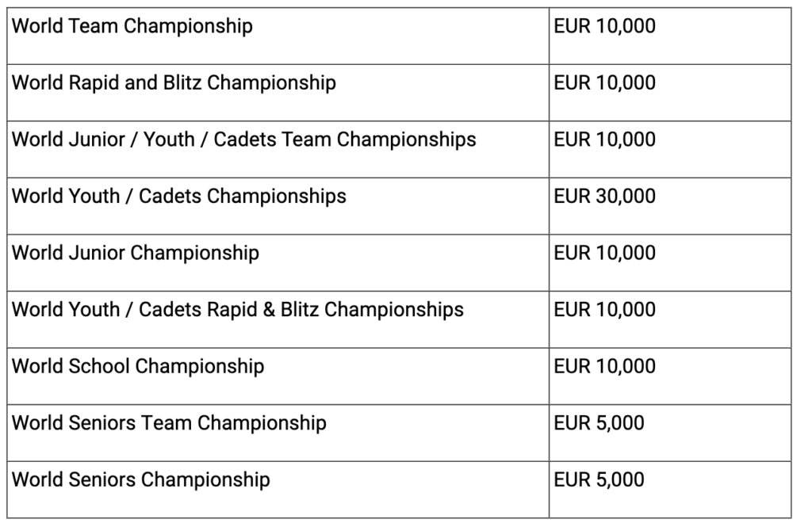Select EUR 5,000 for World Seniors Team Championship

pyautogui.click(x=670, y=433)
